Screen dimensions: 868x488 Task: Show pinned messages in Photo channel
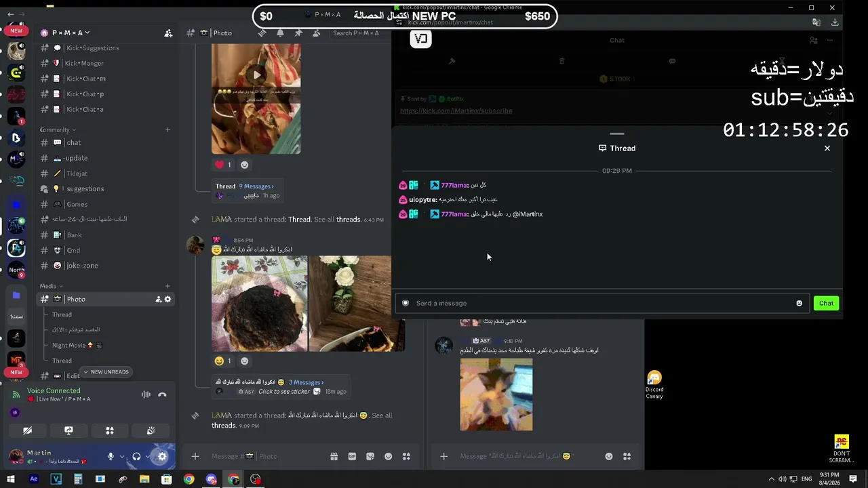pos(298,33)
